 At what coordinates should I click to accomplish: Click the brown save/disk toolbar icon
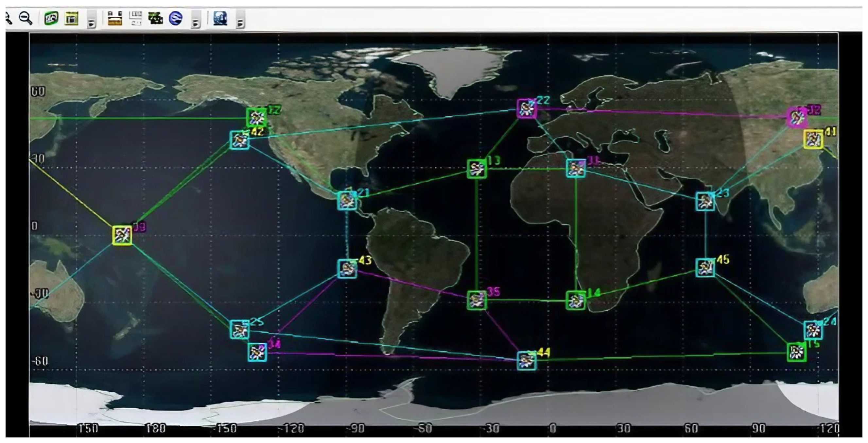(114, 18)
